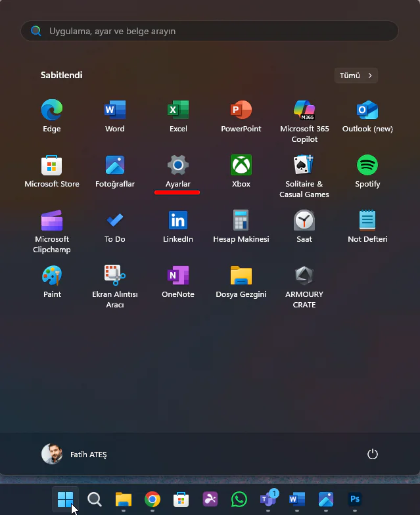The image size is (420, 515).
Task: Click the Tümü all apps button
Action: [356, 76]
